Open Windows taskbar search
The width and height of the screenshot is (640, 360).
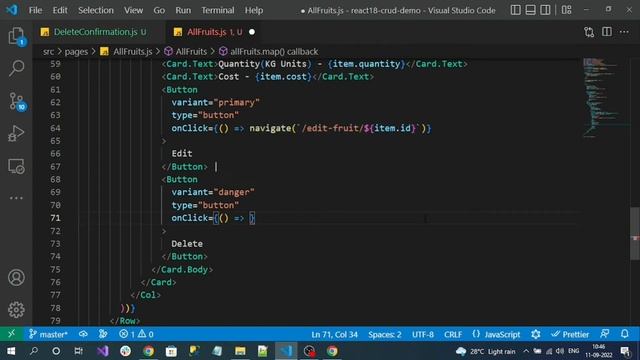(34, 351)
